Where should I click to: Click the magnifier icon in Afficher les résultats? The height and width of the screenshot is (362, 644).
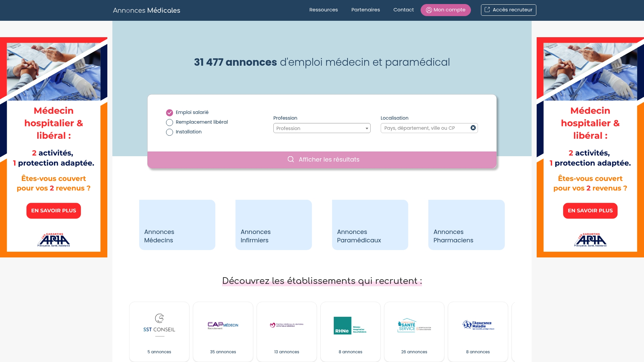click(290, 159)
